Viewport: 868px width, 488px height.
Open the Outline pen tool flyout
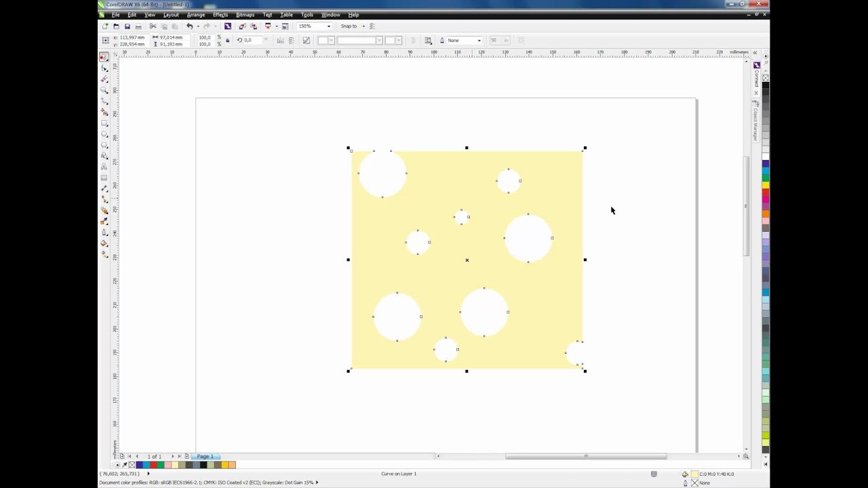[104, 232]
